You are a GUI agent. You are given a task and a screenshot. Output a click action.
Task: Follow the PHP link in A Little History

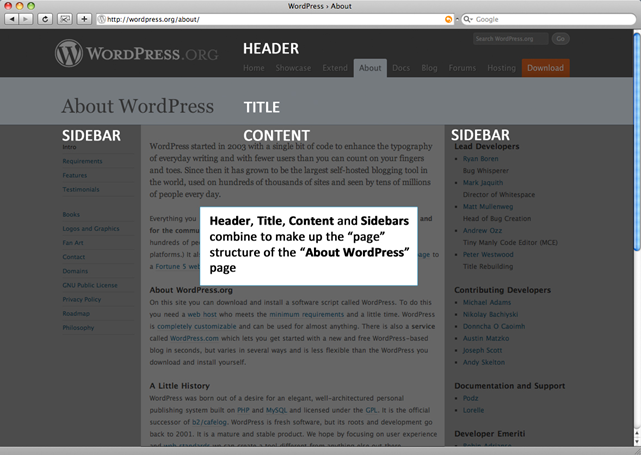coord(243,410)
